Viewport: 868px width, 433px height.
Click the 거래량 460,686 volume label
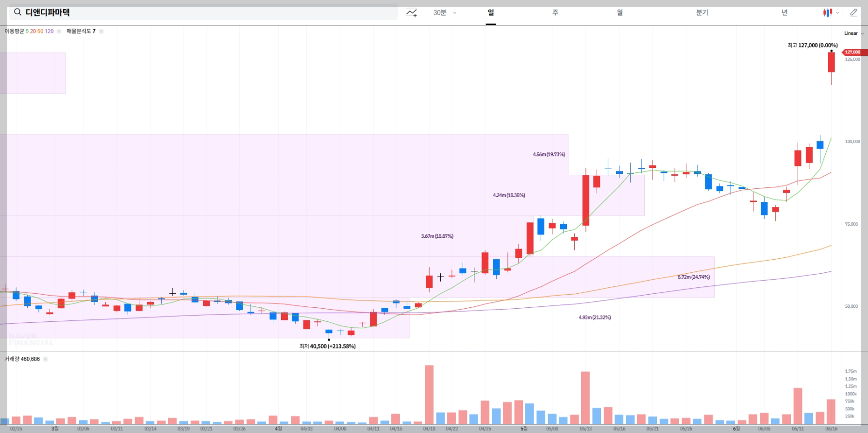[x=22, y=359]
